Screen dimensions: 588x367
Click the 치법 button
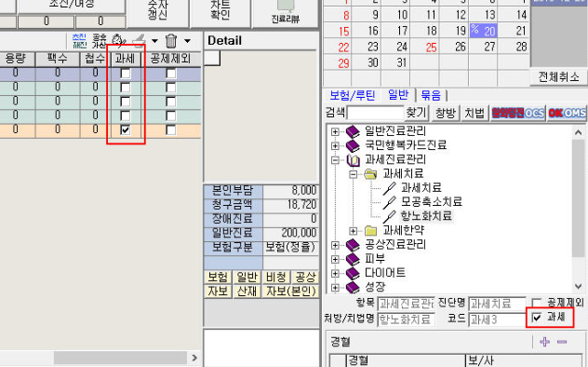tap(474, 113)
